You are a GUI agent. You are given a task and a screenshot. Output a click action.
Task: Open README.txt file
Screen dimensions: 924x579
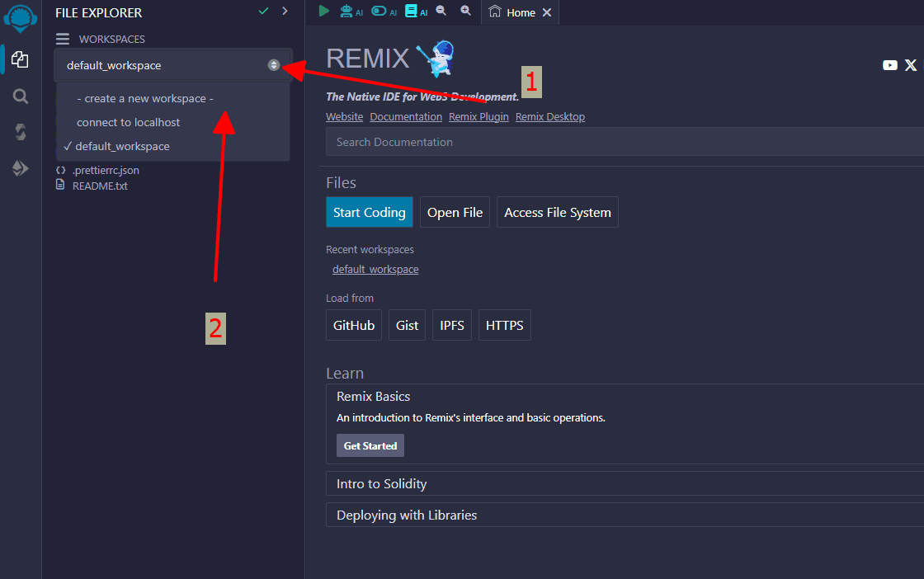100,186
